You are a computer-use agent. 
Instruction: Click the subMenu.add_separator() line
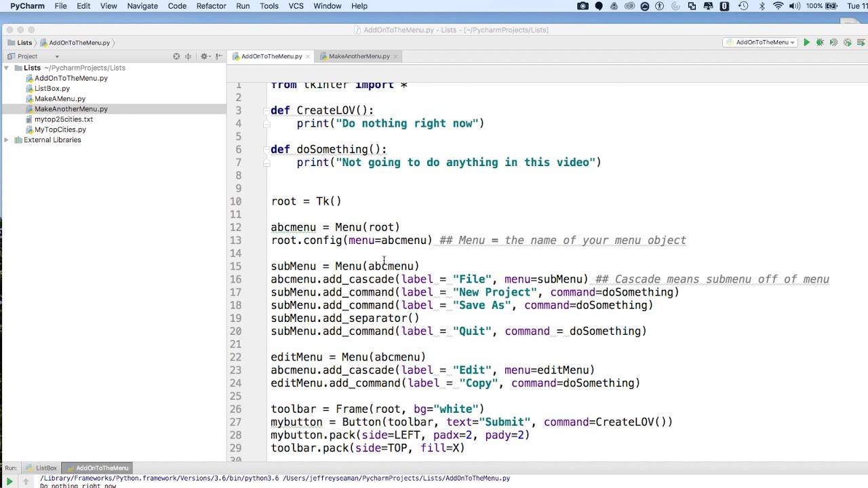point(345,319)
